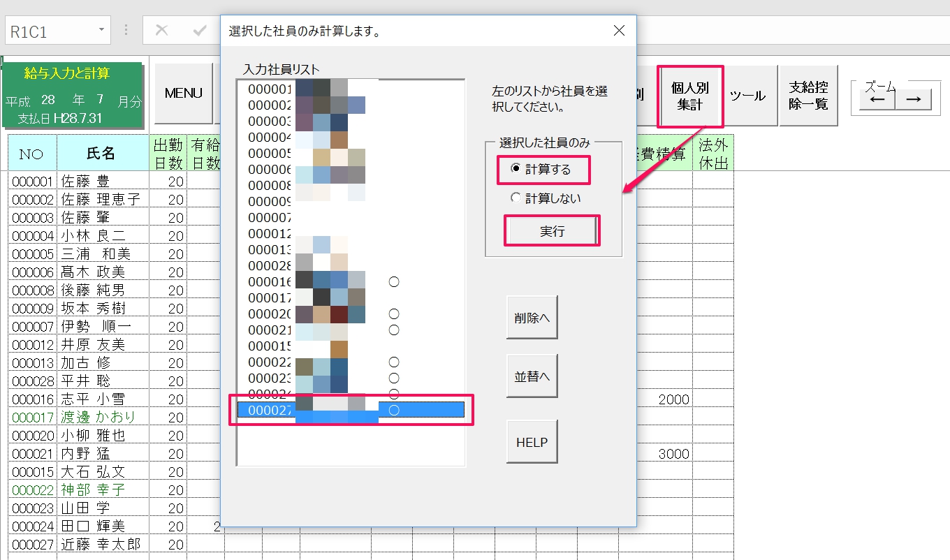Image resolution: width=950 pixels, height=560 pixels.
Task: Select list entry 000016 in employee list
Action: [351, 281]
